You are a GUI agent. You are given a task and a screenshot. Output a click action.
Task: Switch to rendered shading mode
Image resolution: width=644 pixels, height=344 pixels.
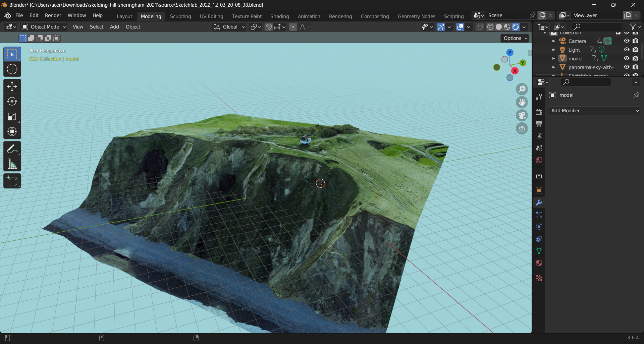click(x=516, y=27)
